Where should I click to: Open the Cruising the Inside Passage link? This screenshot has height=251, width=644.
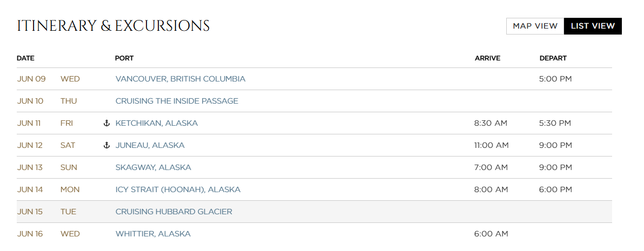click(x=177, y=101)
